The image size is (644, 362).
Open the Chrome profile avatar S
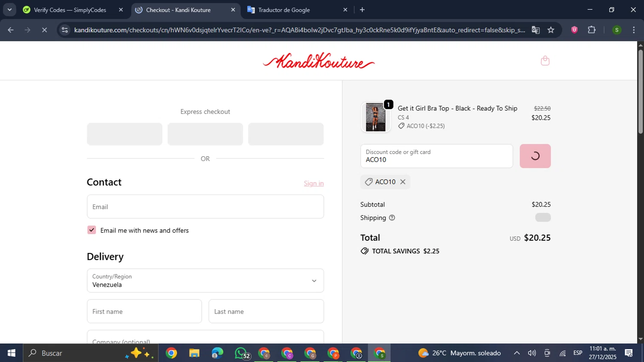tap(617, 30)
